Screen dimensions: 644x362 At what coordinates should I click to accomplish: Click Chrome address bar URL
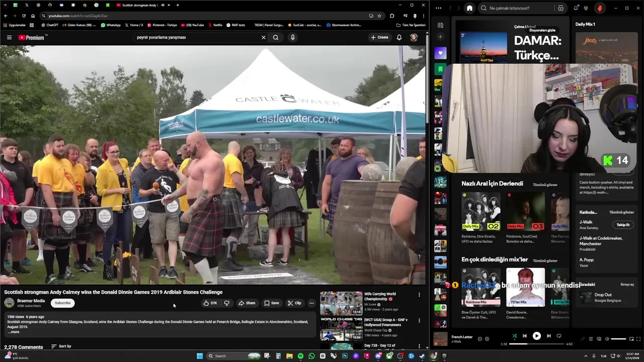pyautogui.click(x=78, y=16)
